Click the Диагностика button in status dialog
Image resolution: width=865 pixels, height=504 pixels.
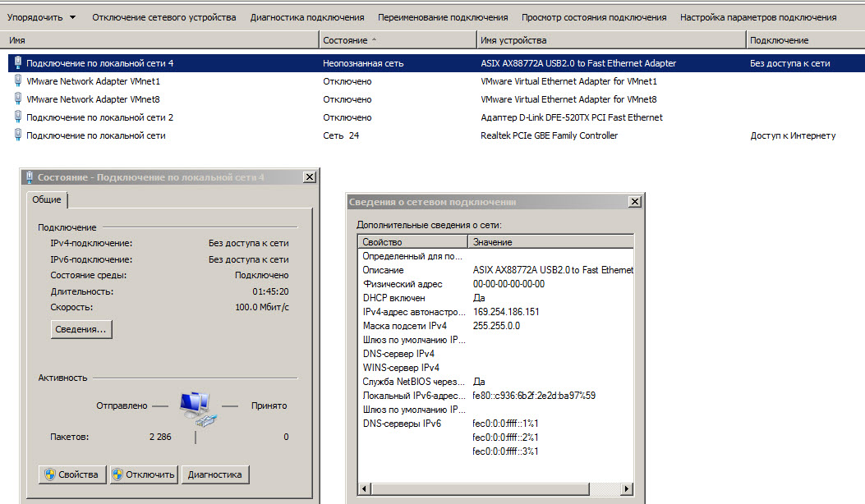click(214, 474)
